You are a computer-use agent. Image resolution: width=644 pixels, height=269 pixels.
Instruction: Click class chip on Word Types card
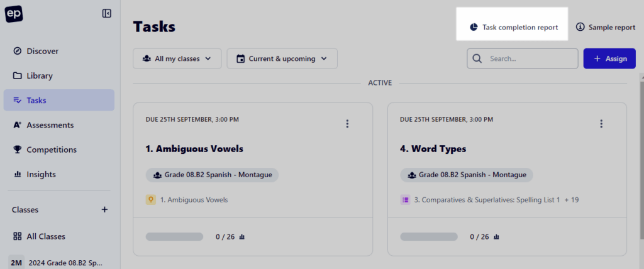[x=467, y=175]
